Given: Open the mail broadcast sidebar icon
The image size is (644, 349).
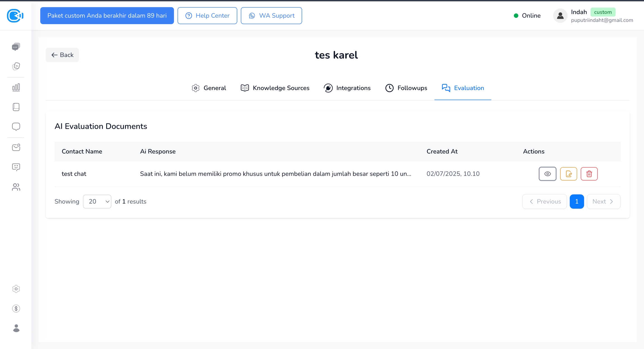Looking at the screenshot, I should pyautogui.click(x=16, y=147).
